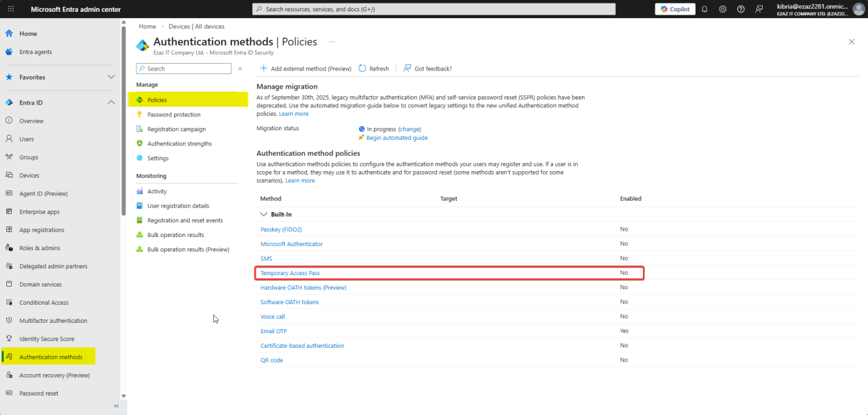Open Domain services icon
Viewport: 868px width, 415px height.
pyautogui.click(x=9, y=284)
